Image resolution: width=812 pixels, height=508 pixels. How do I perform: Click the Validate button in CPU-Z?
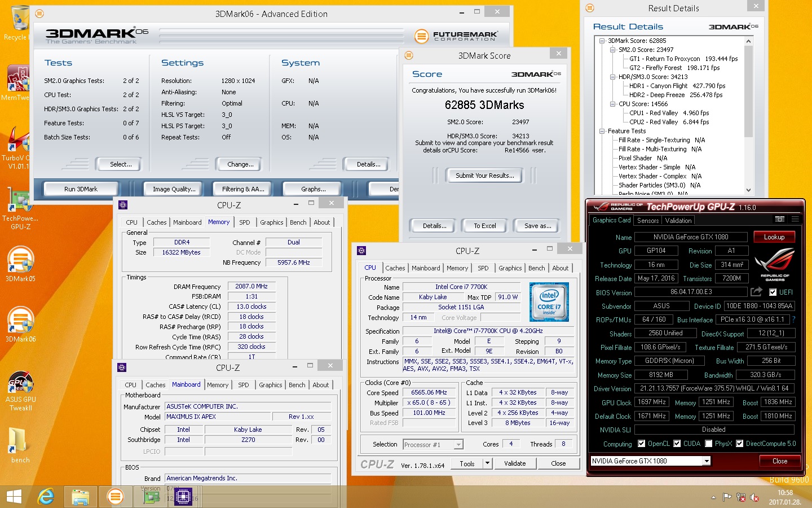point(515,463)
